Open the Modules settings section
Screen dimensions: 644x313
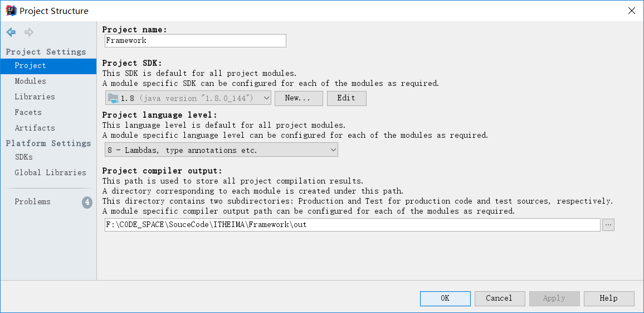31,81
